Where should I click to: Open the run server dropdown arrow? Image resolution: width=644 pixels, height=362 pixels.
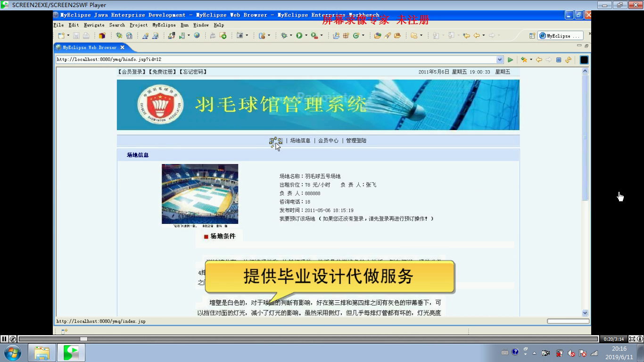tap(189, 35)
